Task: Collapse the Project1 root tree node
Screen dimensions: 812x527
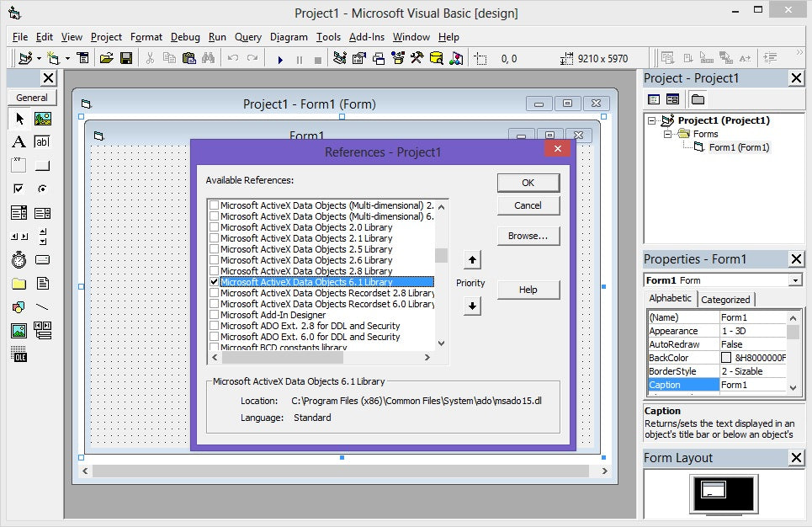Action: point(651,120)
